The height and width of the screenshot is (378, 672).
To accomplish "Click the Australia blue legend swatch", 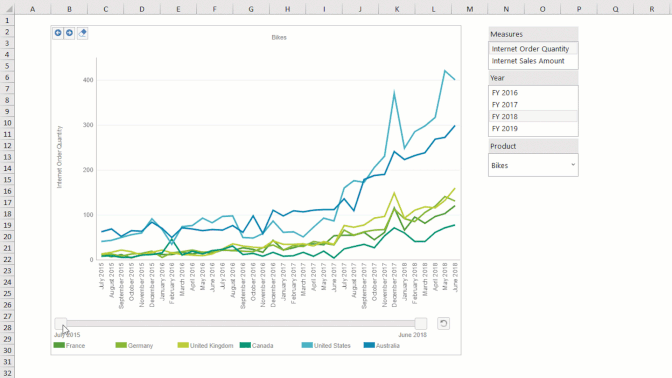I will (x=369, y=345).
